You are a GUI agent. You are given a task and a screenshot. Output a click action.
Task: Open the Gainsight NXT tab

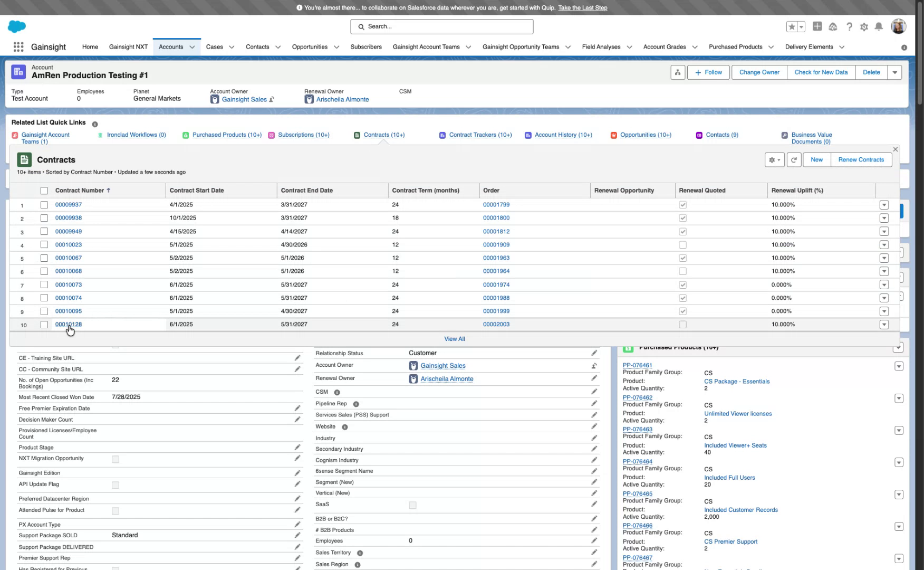pos(128,46)
